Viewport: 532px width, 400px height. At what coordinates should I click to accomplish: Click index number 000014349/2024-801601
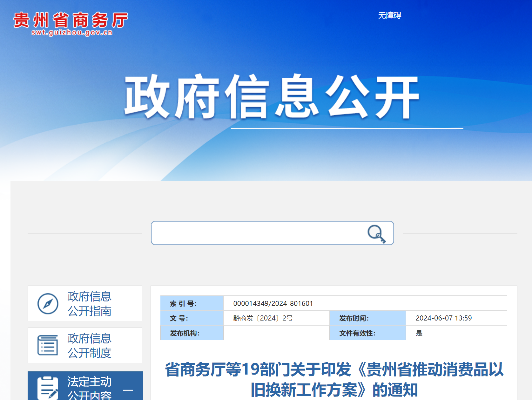click(273, 303)
